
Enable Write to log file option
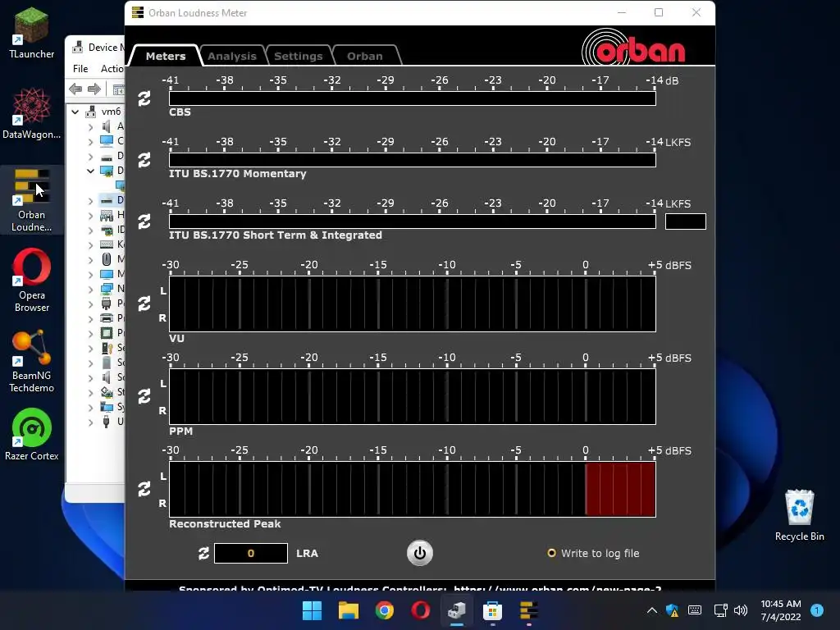(593, 554)
